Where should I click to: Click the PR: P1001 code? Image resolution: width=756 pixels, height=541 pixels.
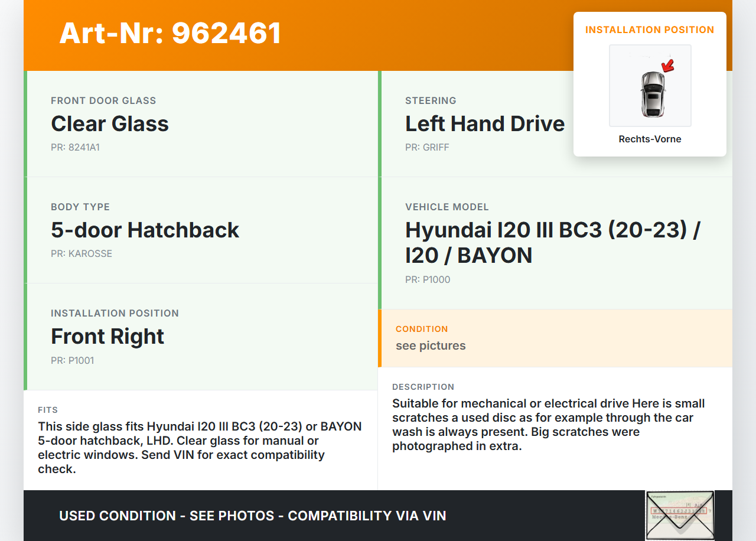pos(72,361)
